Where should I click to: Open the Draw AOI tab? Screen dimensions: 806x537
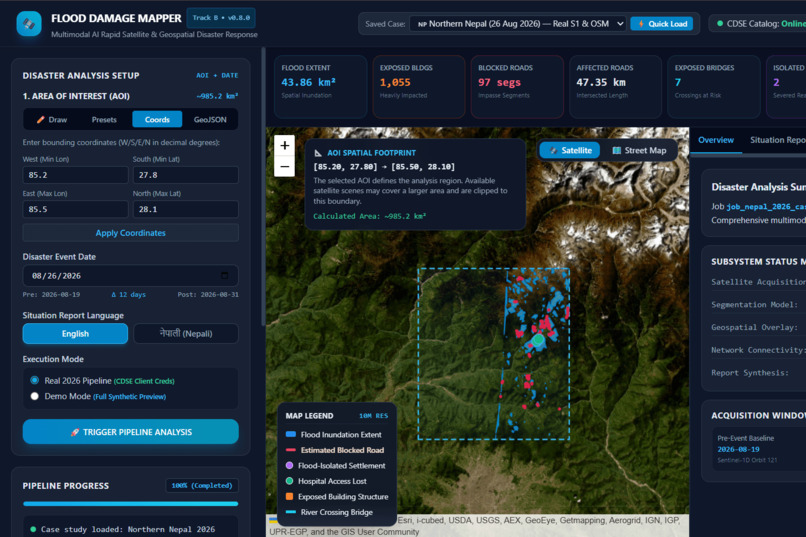(x=51, y=120)
